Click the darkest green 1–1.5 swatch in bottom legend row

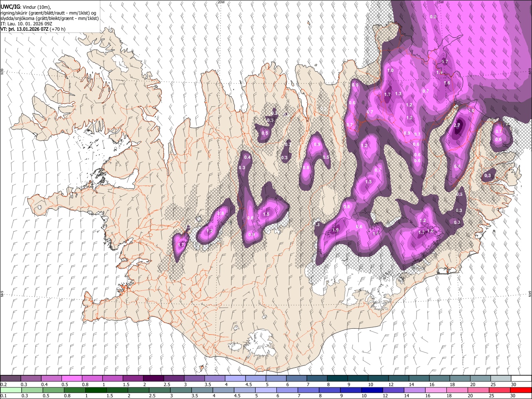pos(96,390)
